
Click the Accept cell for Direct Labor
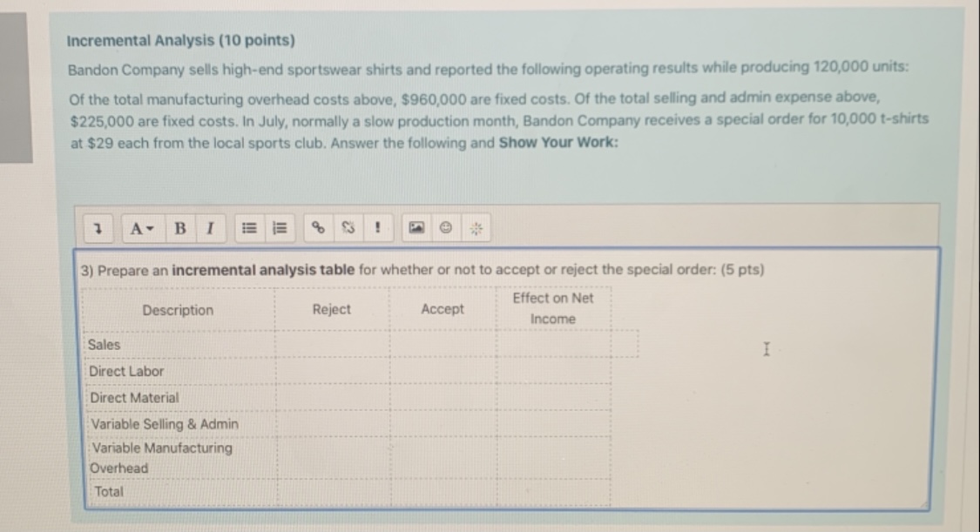443,371
